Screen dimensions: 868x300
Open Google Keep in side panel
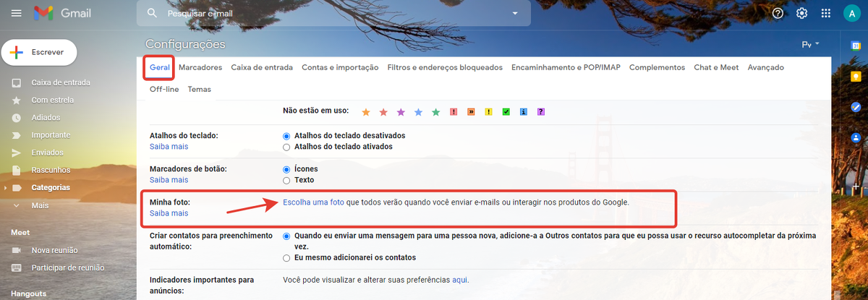point(855,77)
